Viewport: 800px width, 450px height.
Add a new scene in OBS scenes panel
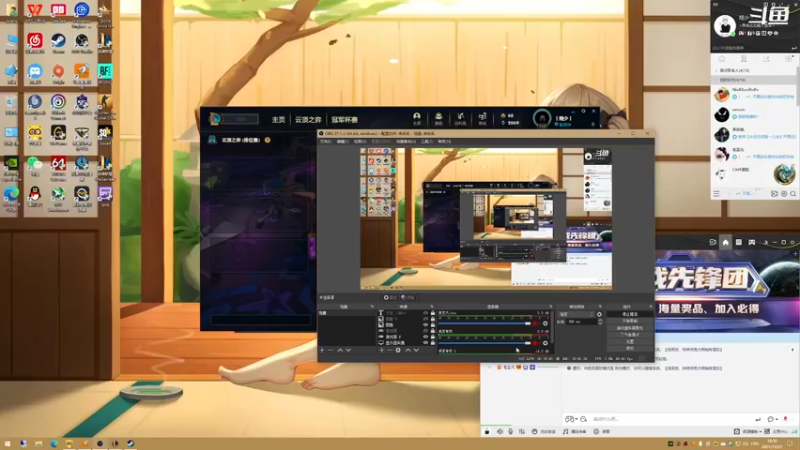tap(322, 350)
